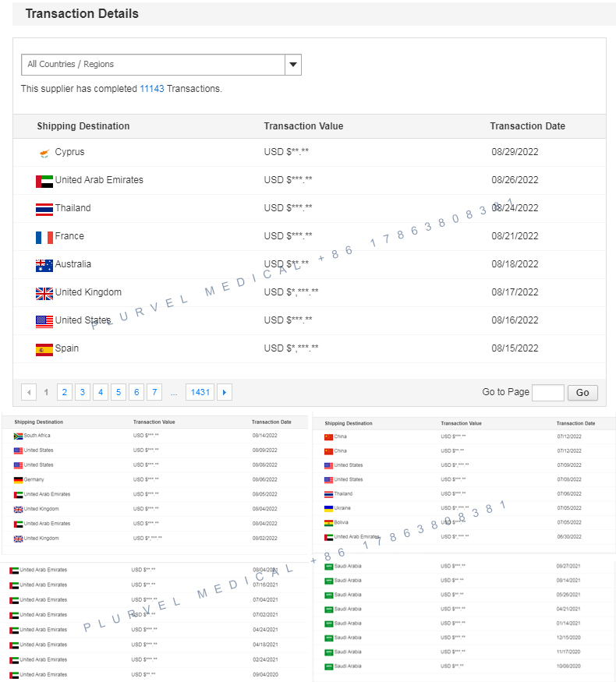This screenshot has width=616, height=682.
Task: Click the UAE flag dated 06/30/2022
Action: point(328,538)
